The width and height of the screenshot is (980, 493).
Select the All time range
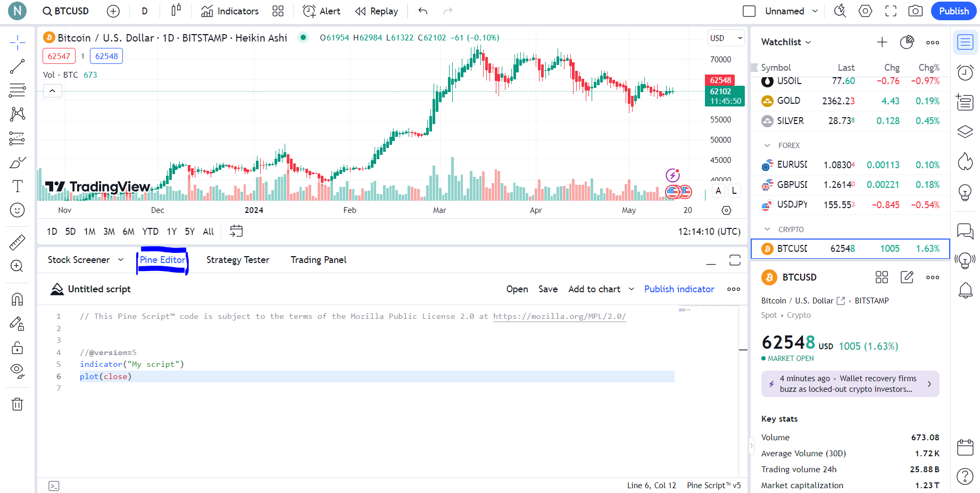pos(209,232)
